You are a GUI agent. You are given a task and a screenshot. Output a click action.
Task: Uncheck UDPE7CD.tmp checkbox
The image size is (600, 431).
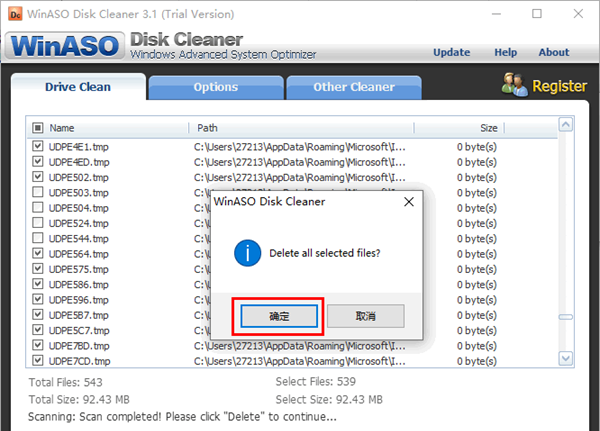38,361
